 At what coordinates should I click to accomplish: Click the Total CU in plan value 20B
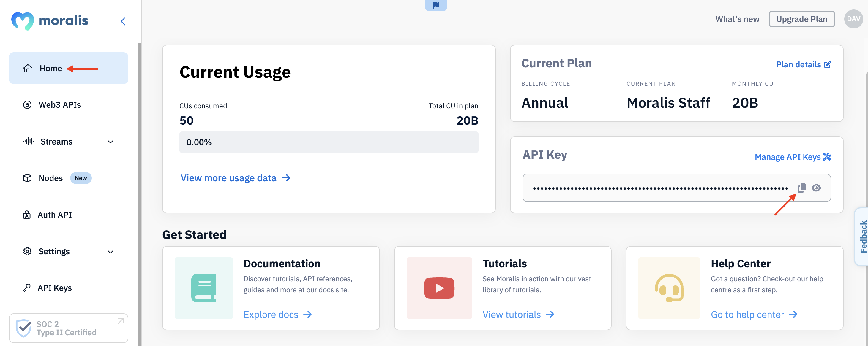click(x=467, y=120)
